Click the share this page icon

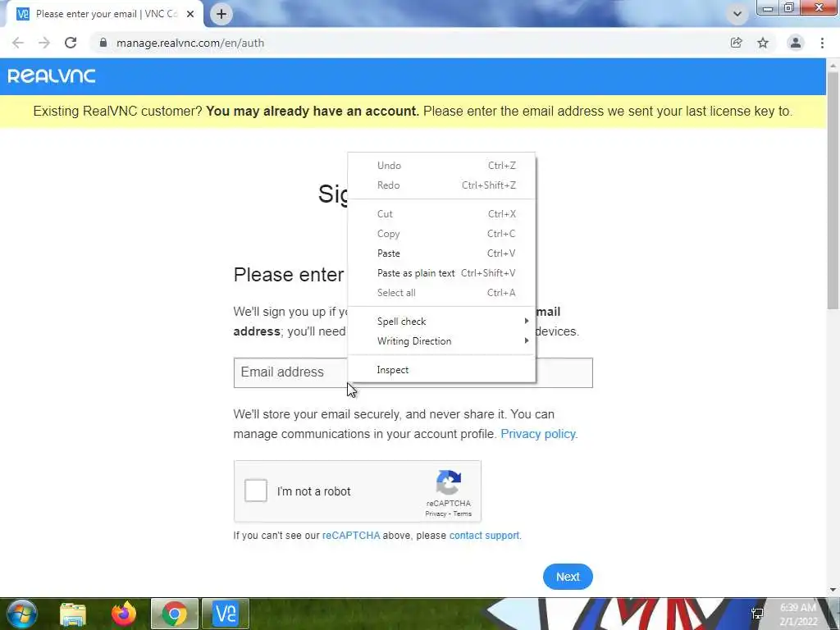point(736,43)
